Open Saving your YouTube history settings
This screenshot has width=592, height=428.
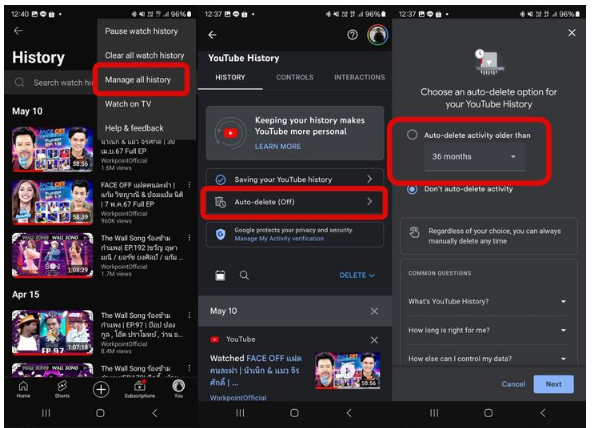coord(295,180)
